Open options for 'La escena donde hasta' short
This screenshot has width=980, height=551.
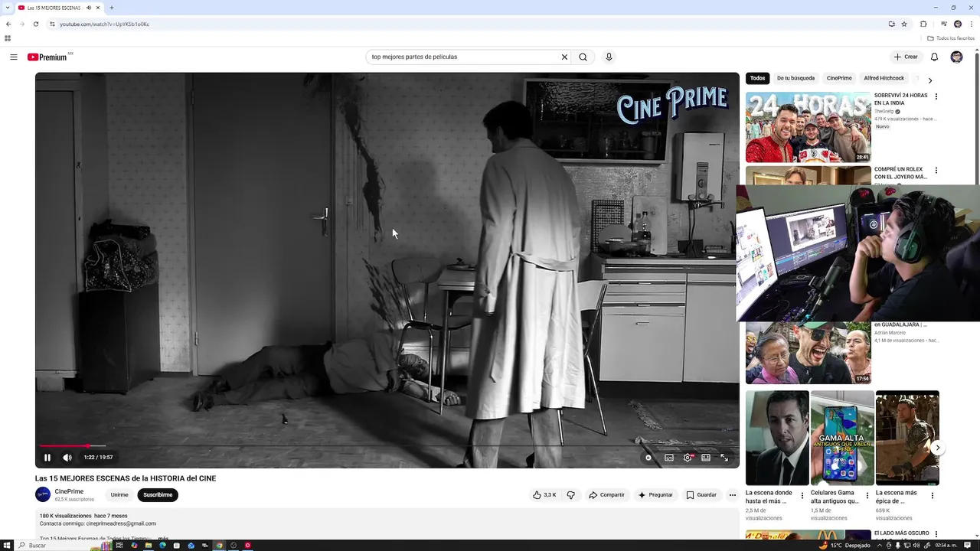pos(802,496)
